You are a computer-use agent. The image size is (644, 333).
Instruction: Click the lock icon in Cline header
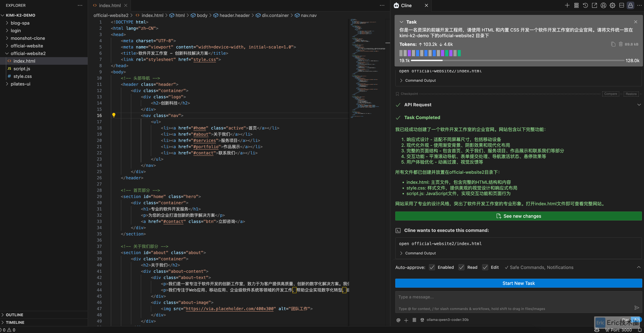(x=630, y=6)
